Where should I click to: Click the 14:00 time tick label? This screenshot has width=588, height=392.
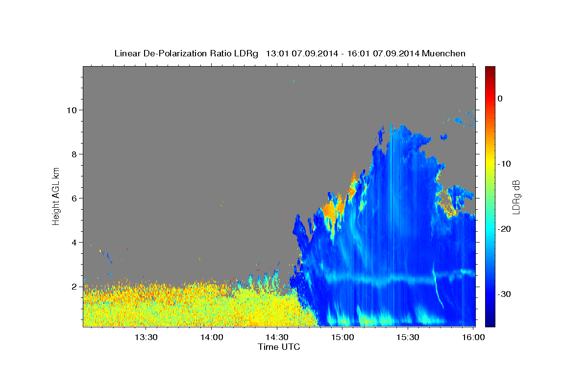211,337
